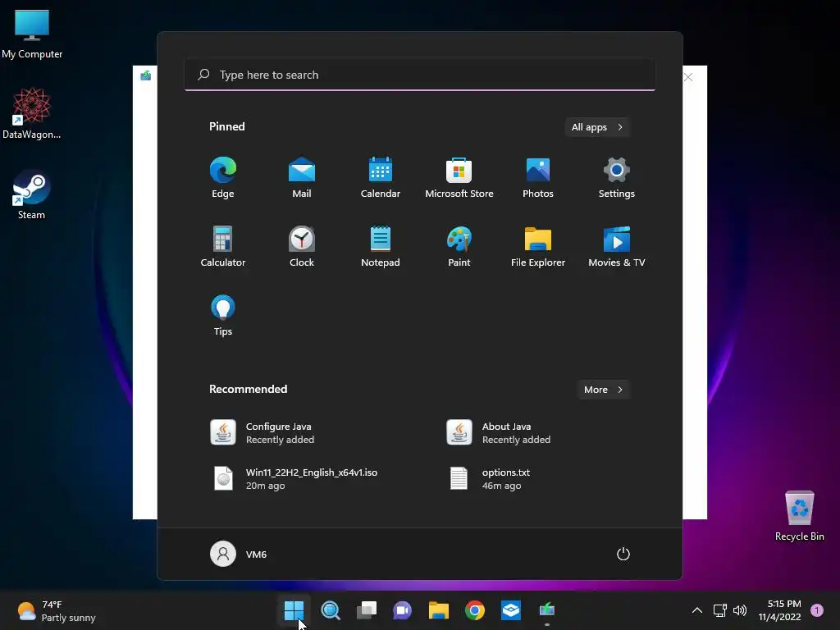Open volume control tray icon
This screenshot has width=840, height=630.
pyautogui.click(x=740, y=610)
